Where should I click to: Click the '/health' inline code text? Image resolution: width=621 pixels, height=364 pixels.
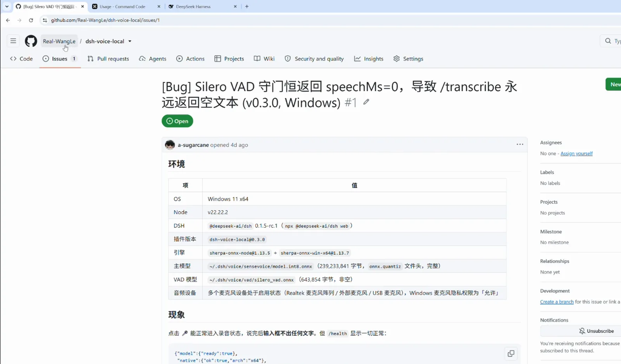(x=338, y=333)
